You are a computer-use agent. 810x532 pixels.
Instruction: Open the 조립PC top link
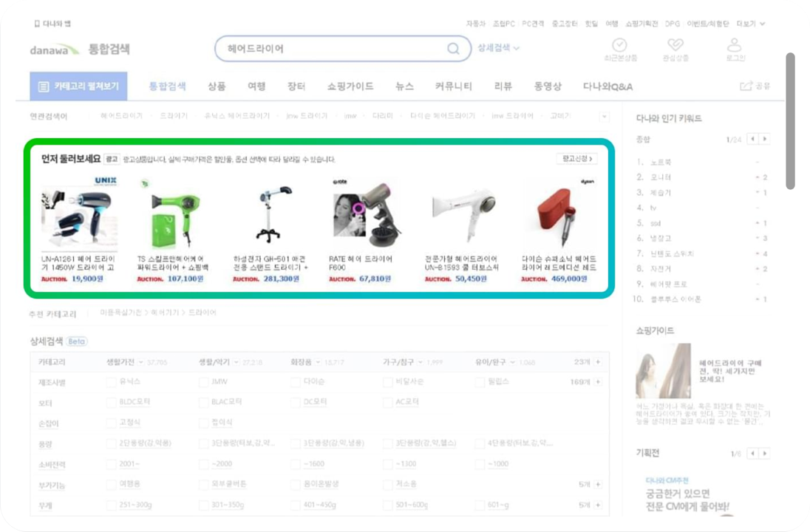(504, 24)
